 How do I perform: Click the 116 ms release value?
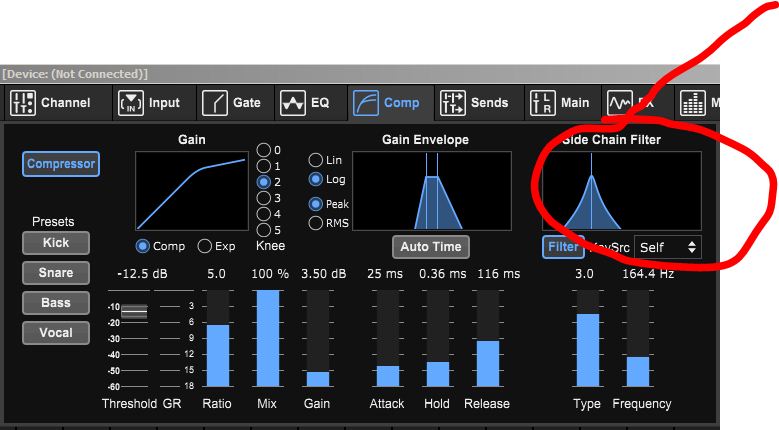tap(499, 274)
